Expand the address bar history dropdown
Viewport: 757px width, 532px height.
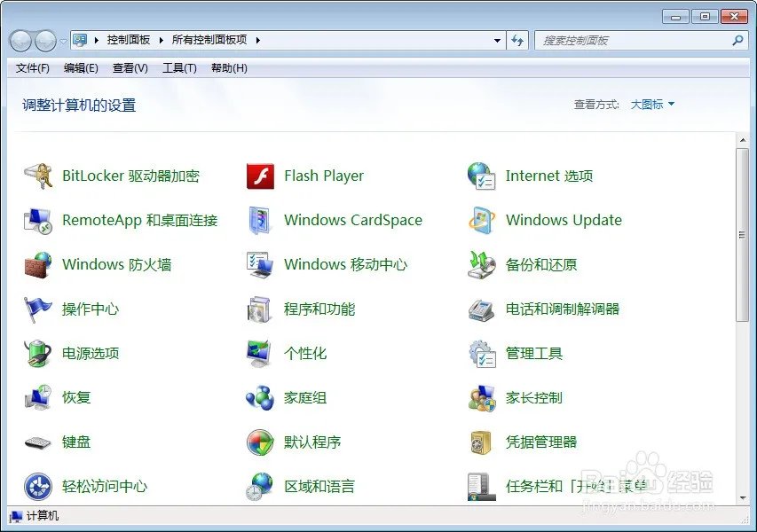(499, 40)
